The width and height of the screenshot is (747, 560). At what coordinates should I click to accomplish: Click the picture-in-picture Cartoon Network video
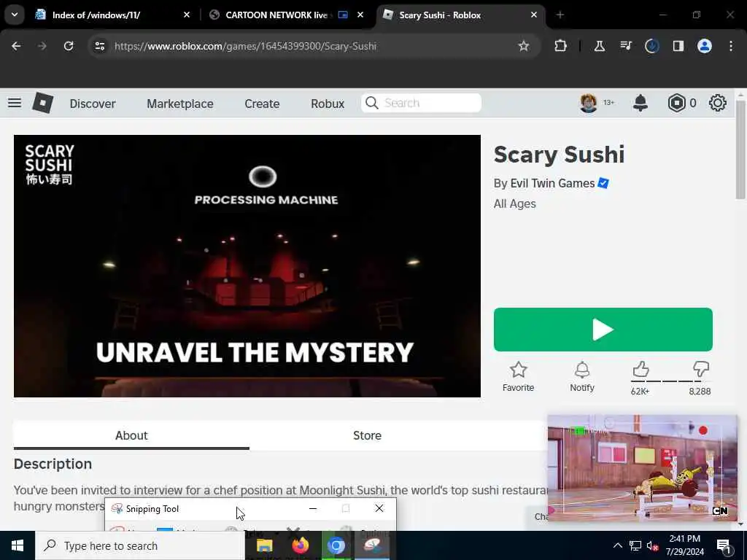coord(642,467)
